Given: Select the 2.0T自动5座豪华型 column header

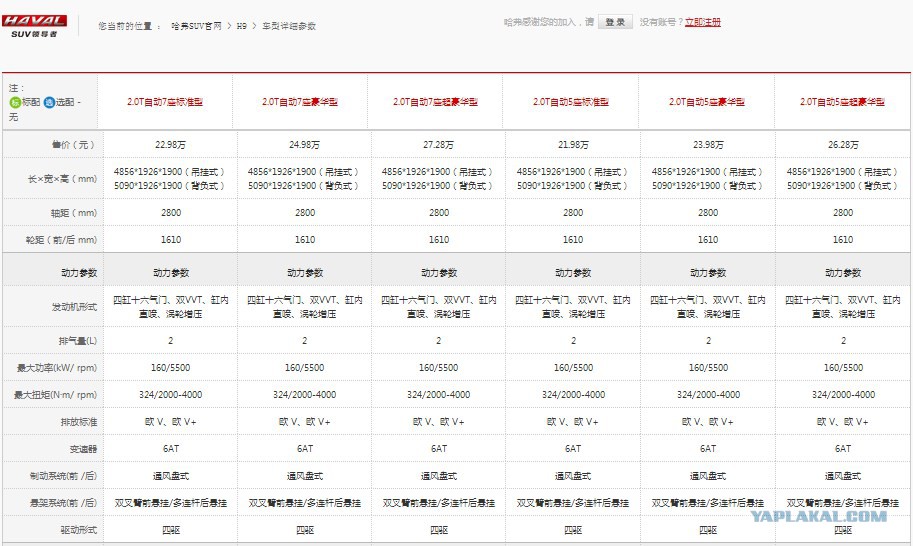Looking at the screenshot, I should tap(707, 102).
